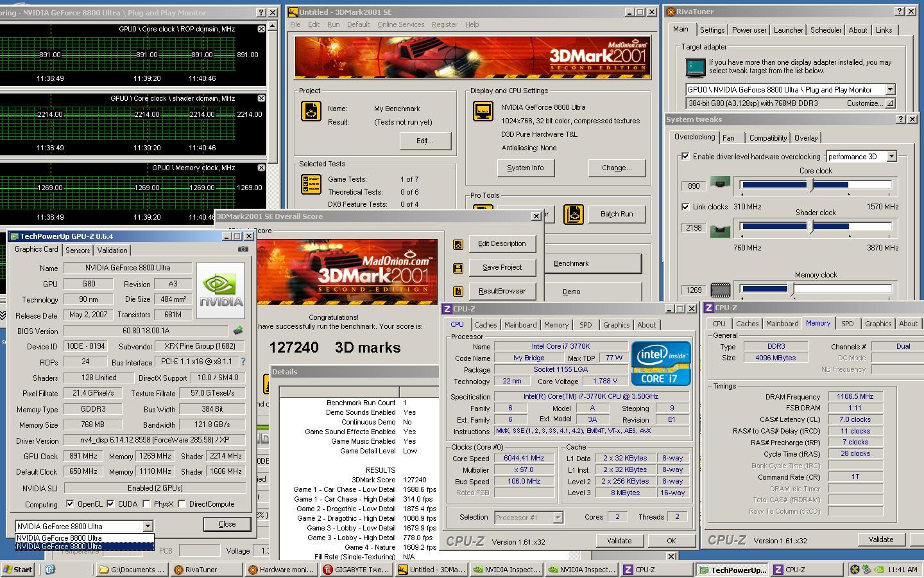Toggle Enable driver-level hardware overclocking checkbox

[x=685, y=157]
